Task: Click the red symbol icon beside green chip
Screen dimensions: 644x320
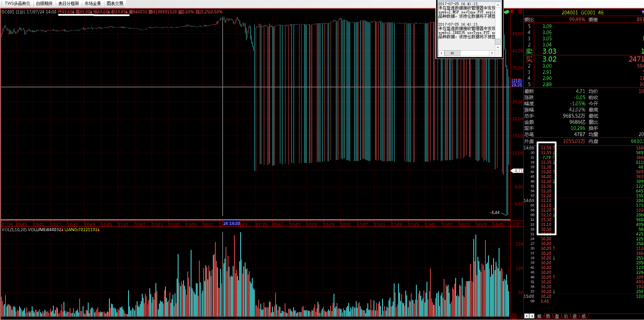Action: (x=512, y=12)
